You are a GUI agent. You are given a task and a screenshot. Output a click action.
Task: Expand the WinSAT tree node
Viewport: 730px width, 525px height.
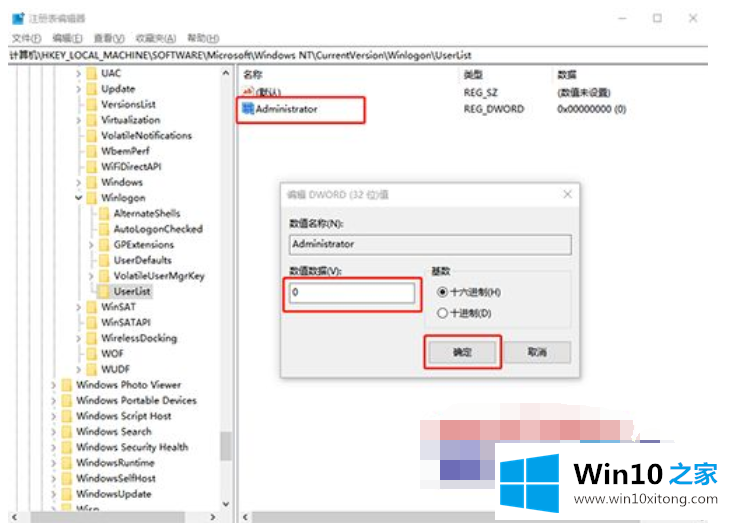(x=79, y=307)
